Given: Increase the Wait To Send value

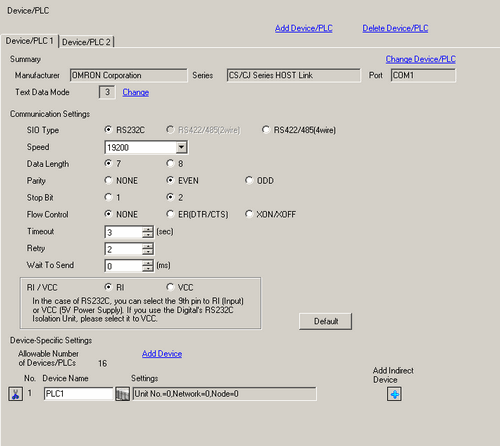Looking at the screenshot, I should click(x=147, y=263).
